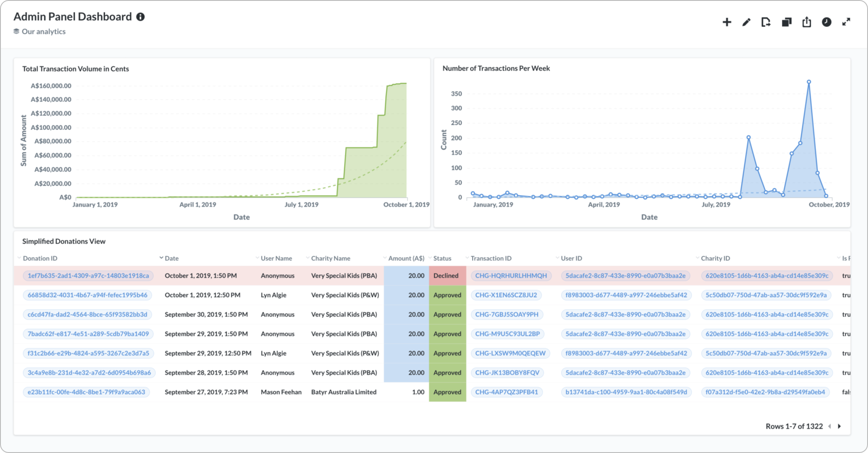Click the peak data point on weekly transactions chart
868x453 pixels.
(809, 82)
